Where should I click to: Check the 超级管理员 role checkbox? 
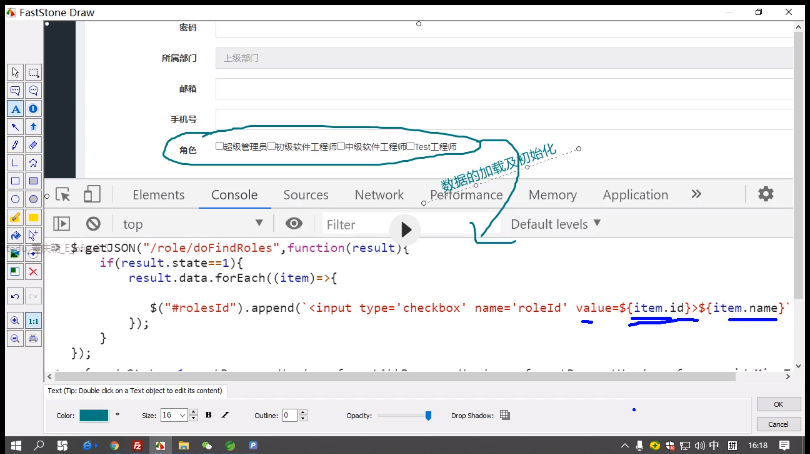(x=219, y=147)
